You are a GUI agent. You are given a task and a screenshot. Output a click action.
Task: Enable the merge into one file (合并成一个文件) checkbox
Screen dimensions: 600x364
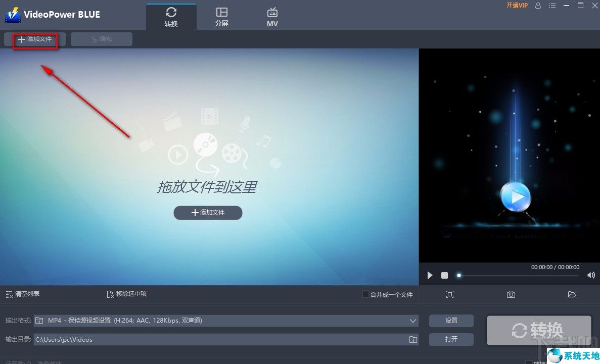coord(364,294)
